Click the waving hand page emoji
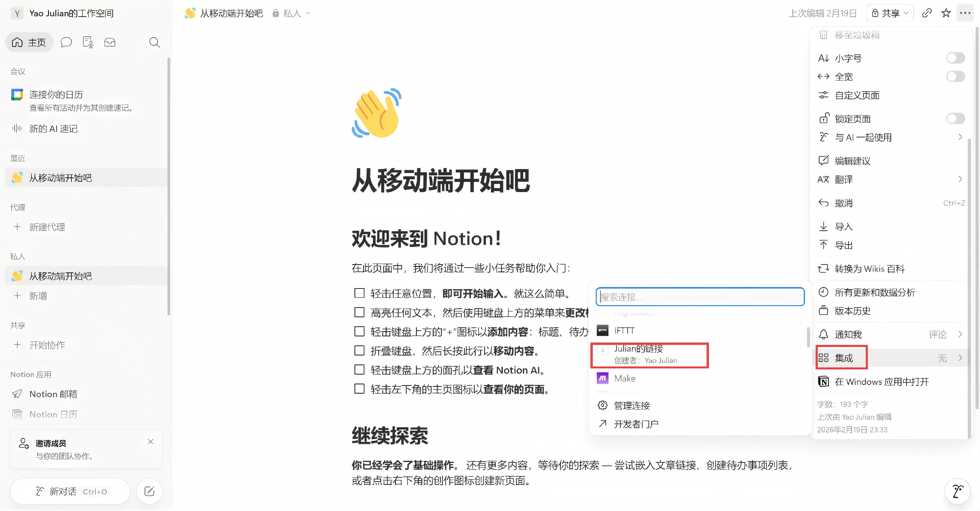 point(377,113)
